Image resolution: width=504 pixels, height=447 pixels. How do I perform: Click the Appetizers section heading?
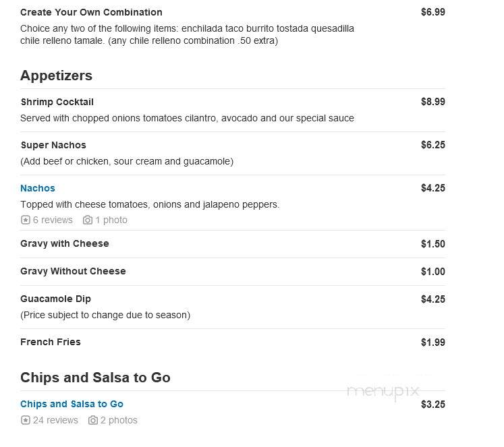click(56, 76)
